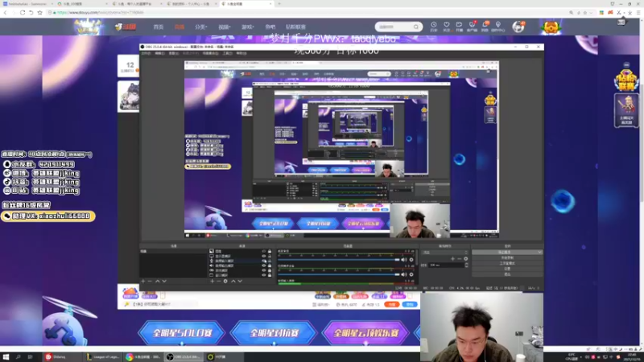Hide the image source (top row) eye icon
Screen dimensions: 644x362
coord(264,251)
